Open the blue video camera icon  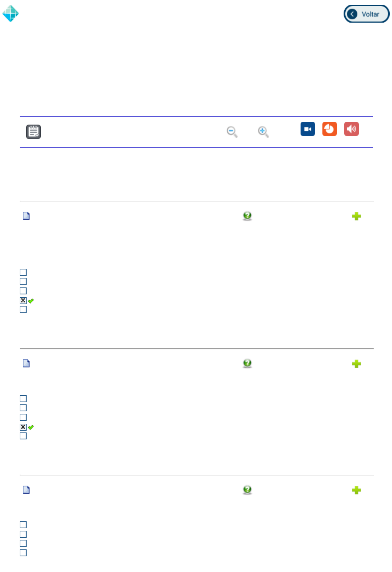(x=307, y=129)
